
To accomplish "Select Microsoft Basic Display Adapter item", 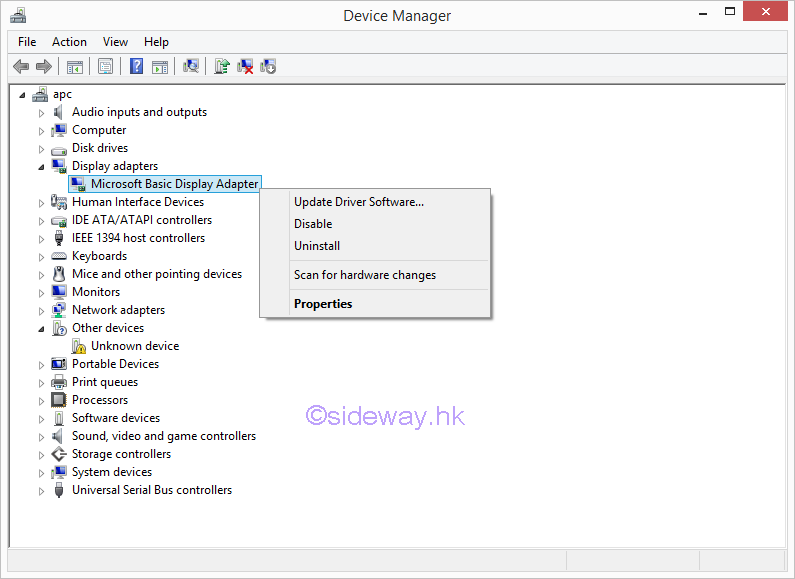I will coord(174,184).
